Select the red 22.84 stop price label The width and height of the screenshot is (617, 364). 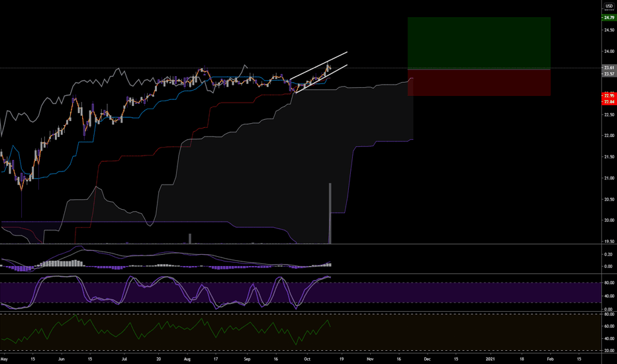(609, 102)
